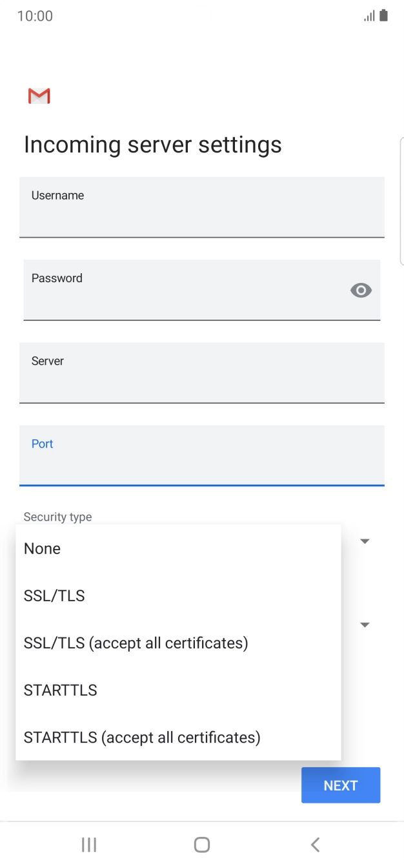Choose STARTTLS (accept all certificates)

[x=142, y=737]
